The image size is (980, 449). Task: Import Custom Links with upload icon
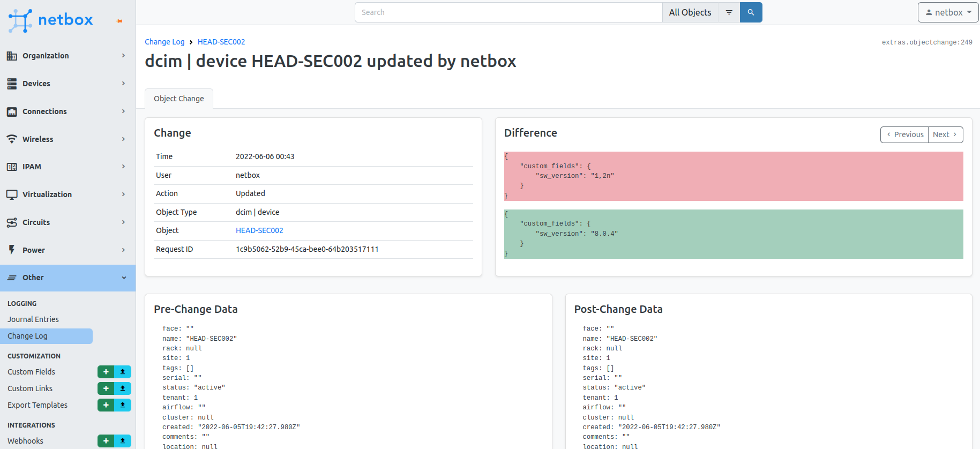[x=123, y=388]
